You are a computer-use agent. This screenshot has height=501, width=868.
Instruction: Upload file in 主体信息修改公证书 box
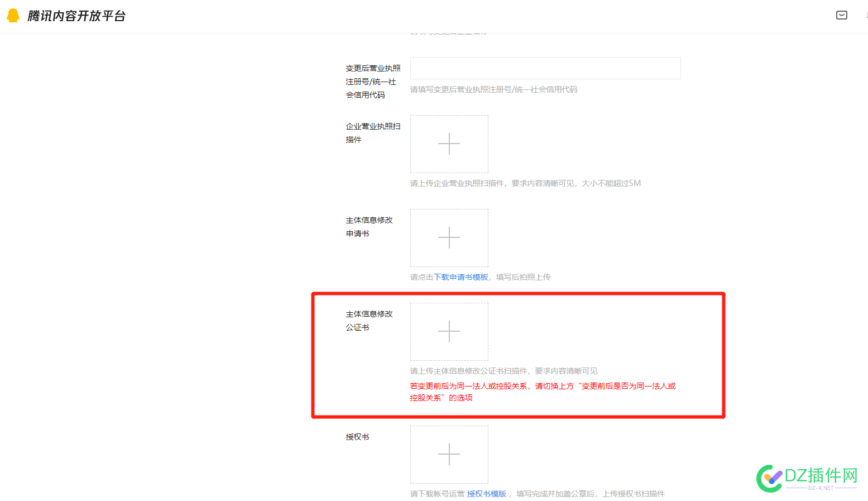pyautogui.click(x=449, y=332)
